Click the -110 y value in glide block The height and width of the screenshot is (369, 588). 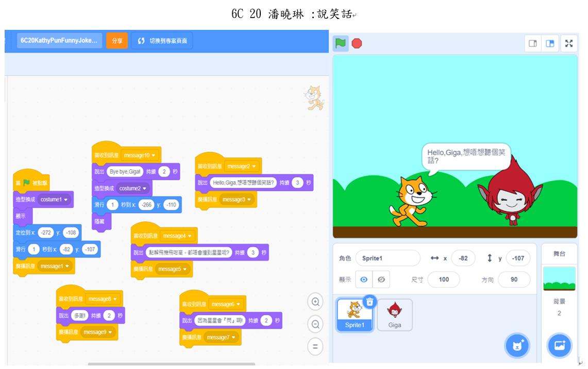point(171,204)
